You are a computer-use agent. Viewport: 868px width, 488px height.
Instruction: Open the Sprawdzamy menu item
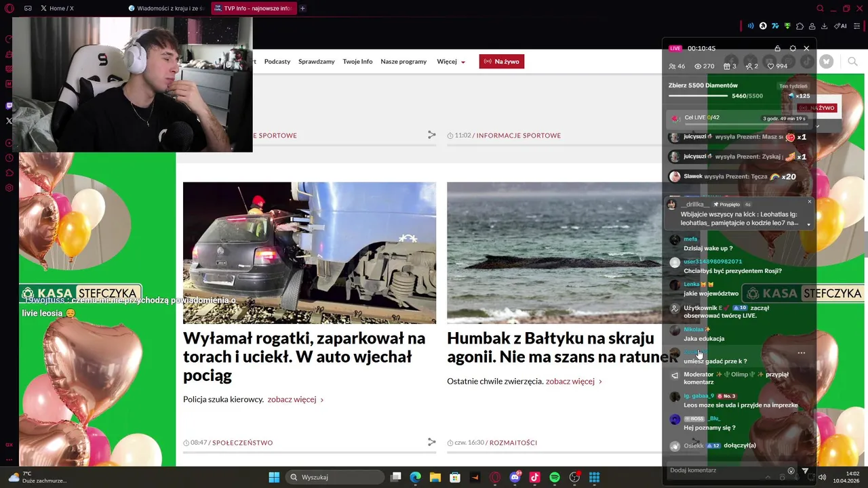pyautogui.click(x=317, y=62)
